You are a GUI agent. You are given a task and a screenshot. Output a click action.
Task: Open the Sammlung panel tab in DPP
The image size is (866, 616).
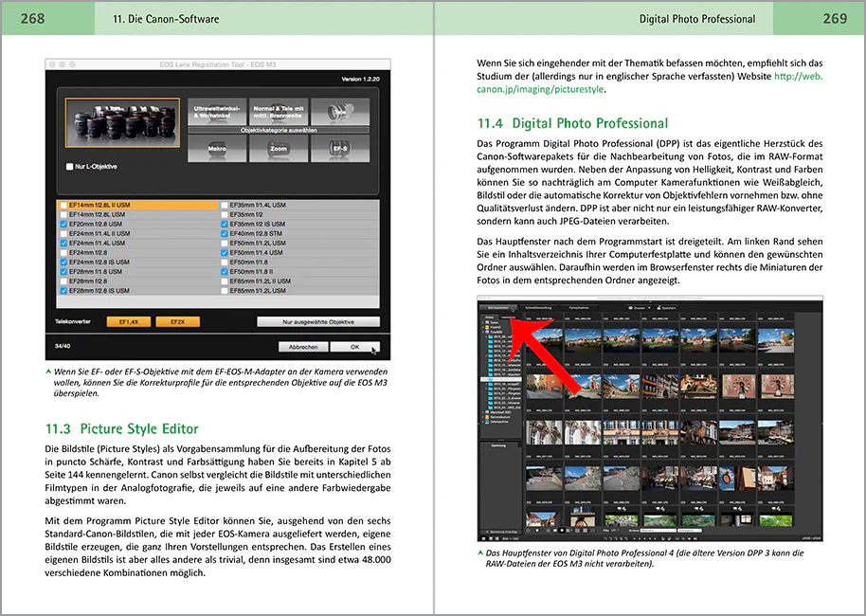[x=498, y=445]
